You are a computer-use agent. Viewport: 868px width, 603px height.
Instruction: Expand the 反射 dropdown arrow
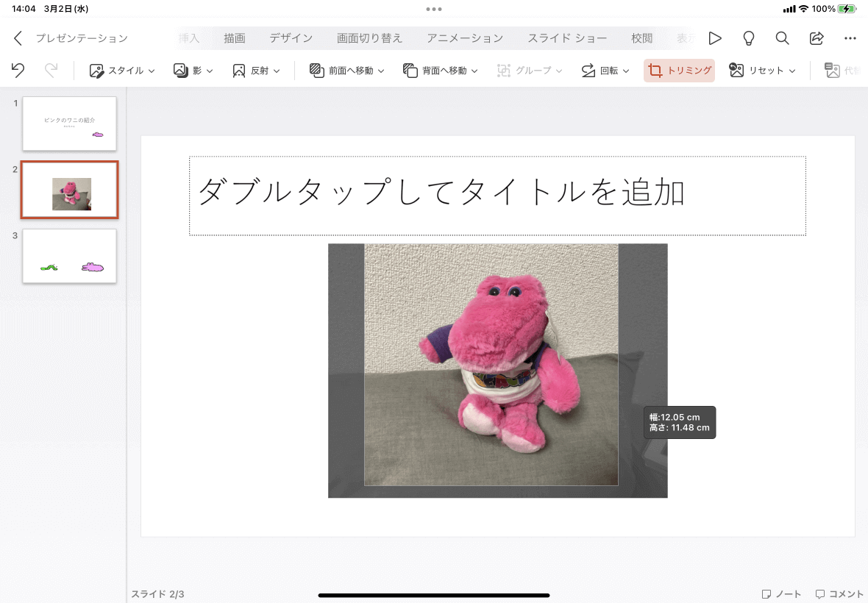(277, 71)
